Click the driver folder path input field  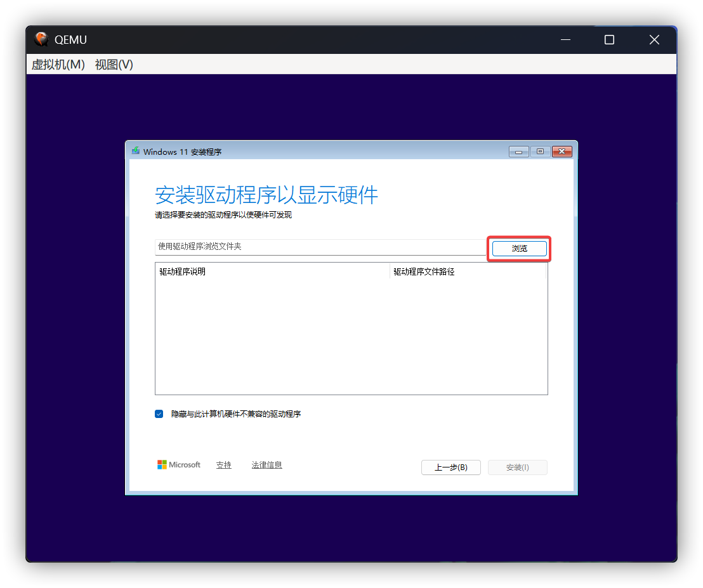tap(320, 247)
